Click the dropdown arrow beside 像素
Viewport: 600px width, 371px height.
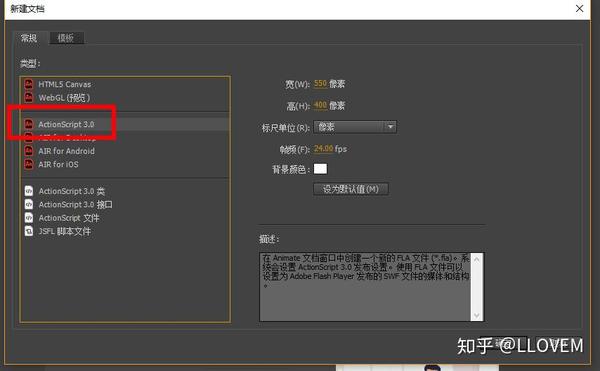[390, 127]
